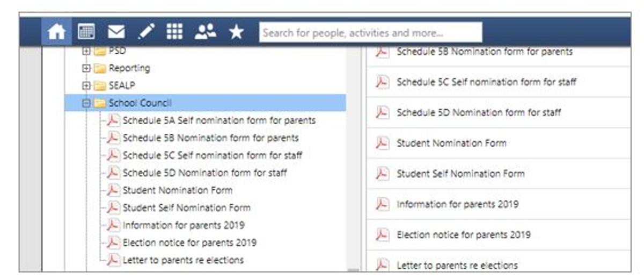Screen dimensions: 644x279
Task: Select Schedule 5A Self nomination form in tree
Action: click(x=218, y=120)
